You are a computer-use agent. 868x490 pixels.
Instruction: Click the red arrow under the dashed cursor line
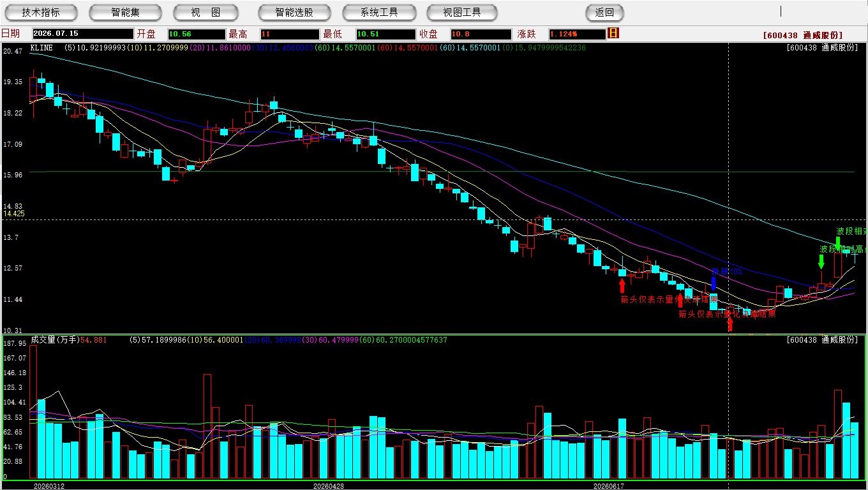pos(730,324)
